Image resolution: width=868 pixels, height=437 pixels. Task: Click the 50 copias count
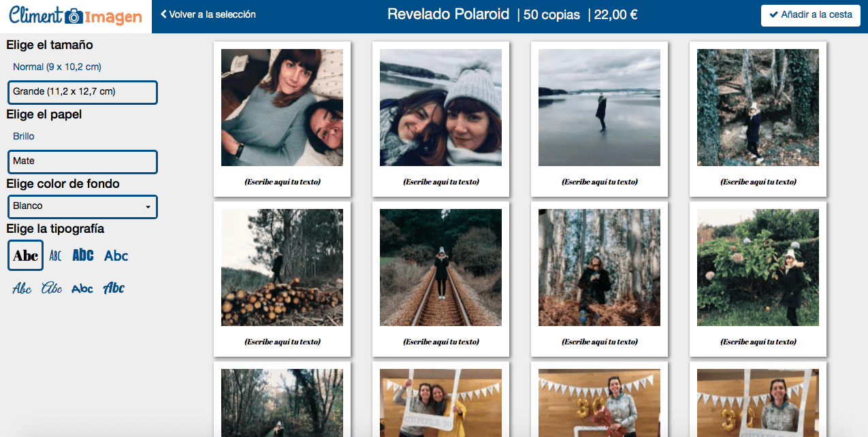[551, 14]
